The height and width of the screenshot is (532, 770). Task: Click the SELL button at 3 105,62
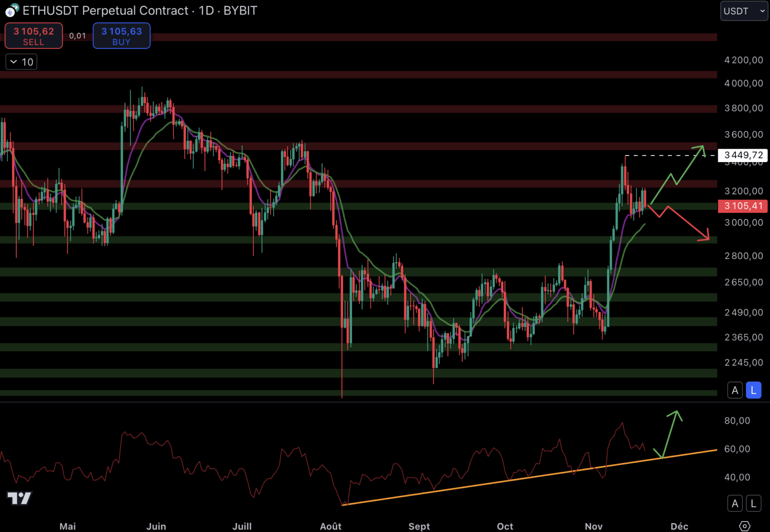click(x=34, y=36)
